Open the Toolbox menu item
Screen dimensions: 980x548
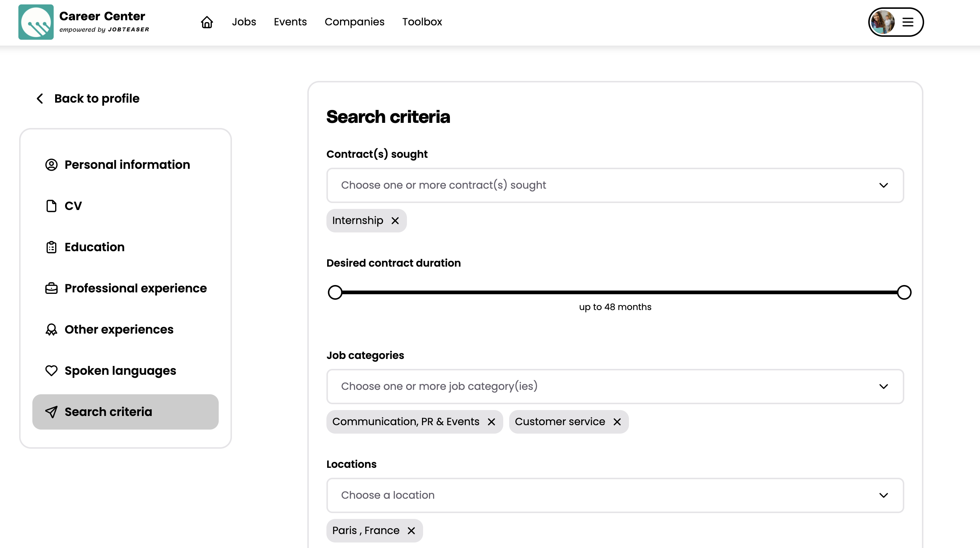tap(422, 22)
